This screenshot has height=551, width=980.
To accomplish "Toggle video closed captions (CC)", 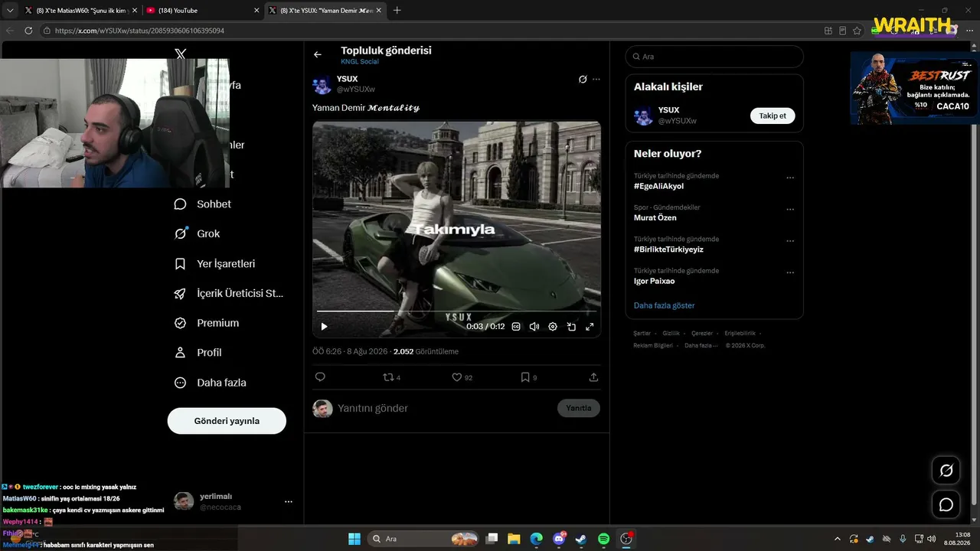I will point(516,326).
